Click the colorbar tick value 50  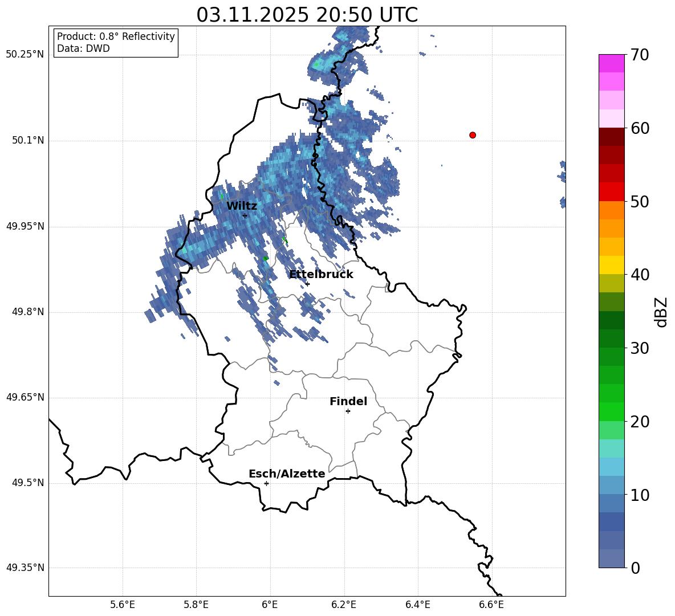[x=640, y=201]
